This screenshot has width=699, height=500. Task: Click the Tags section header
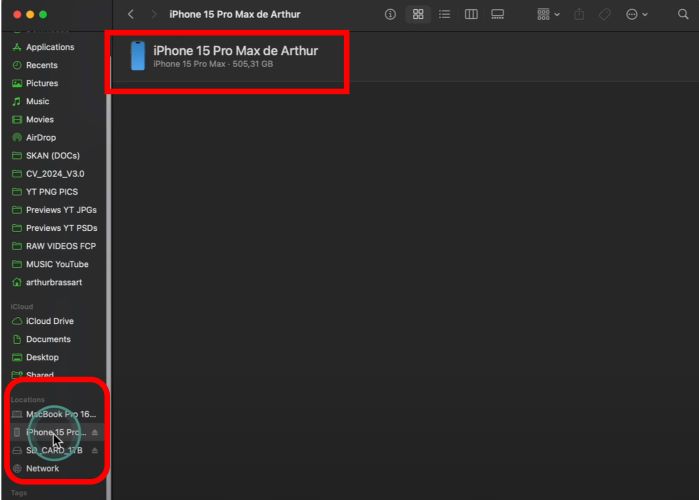(19, 493)
